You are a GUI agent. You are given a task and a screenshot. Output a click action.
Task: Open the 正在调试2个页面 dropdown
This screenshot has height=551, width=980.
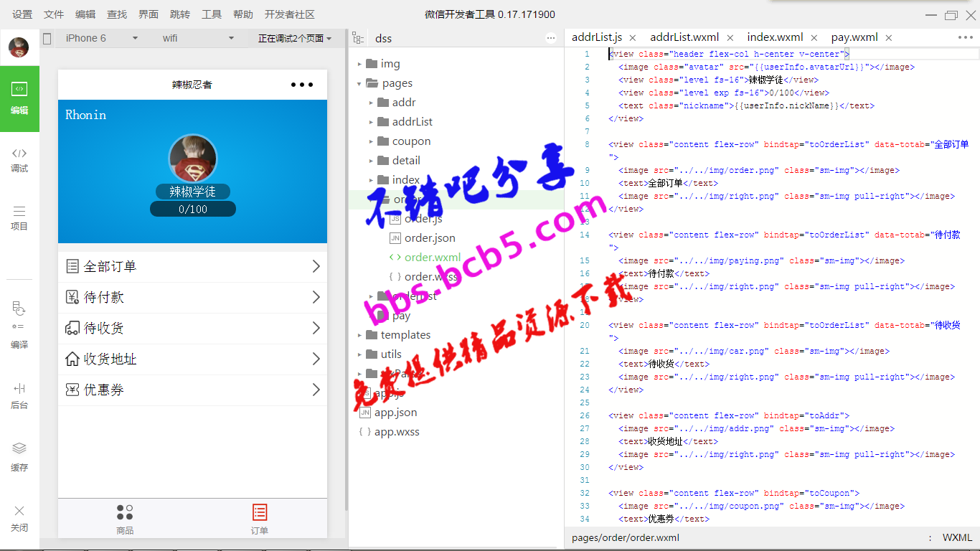tap(296, 39)
